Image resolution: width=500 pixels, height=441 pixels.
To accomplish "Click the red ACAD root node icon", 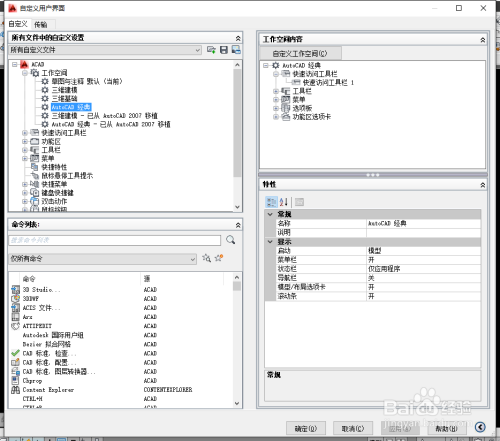I will (24, 64).
